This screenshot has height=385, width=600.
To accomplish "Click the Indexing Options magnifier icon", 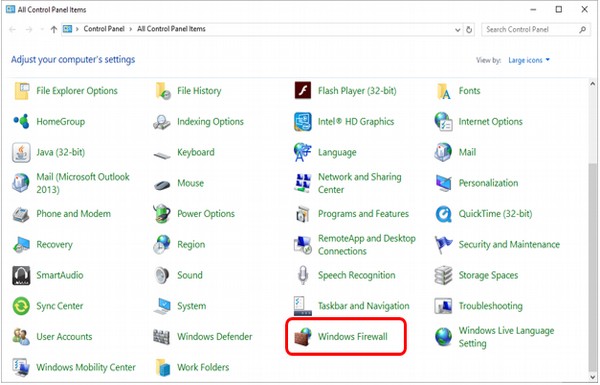I will [x=162, y=122].
